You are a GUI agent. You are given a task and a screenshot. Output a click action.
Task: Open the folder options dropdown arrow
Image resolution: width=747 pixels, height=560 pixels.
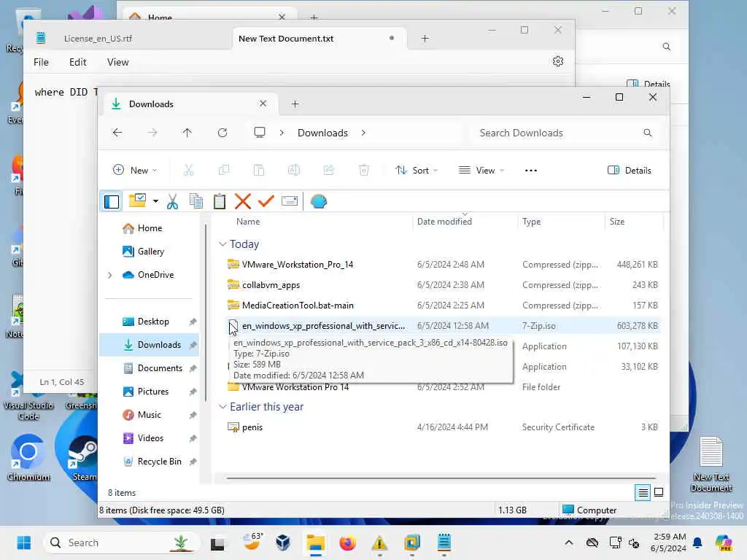click(x=156, y=201)
